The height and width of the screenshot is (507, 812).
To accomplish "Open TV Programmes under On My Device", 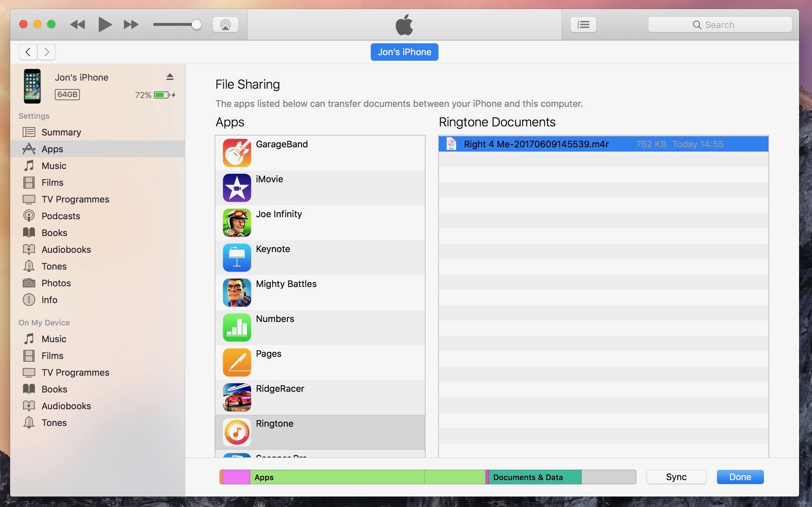I will click(98, 372).
